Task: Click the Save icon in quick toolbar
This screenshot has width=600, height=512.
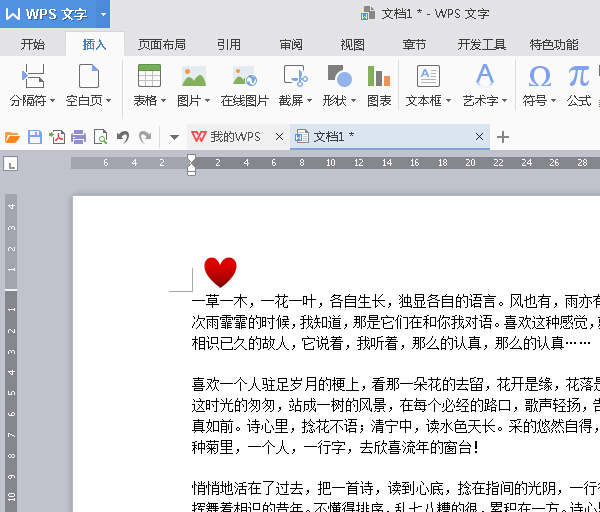Action: pos(35,137)
